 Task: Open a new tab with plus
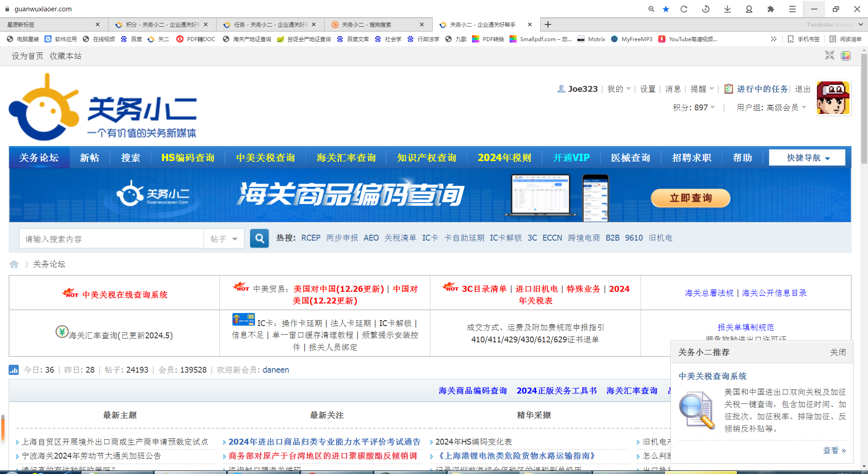click(548, 24)
